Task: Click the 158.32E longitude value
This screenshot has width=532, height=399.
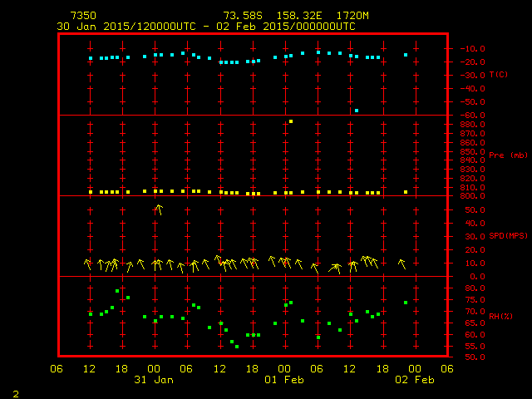Action: click(284, 16)
